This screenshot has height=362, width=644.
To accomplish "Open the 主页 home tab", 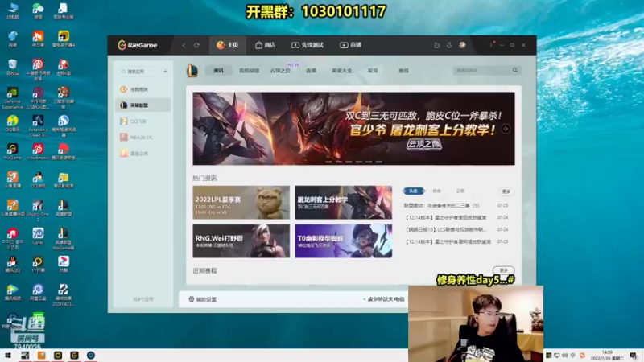I will coord(228,45).
